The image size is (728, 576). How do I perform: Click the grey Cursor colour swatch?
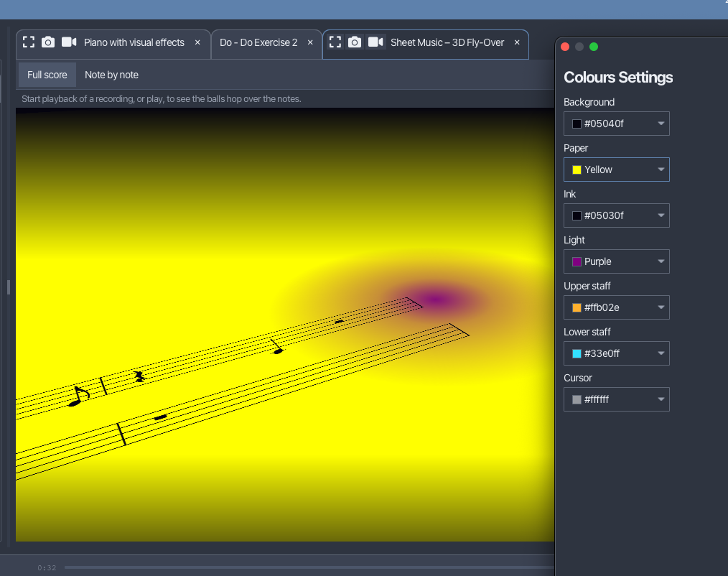pos(577,399)
